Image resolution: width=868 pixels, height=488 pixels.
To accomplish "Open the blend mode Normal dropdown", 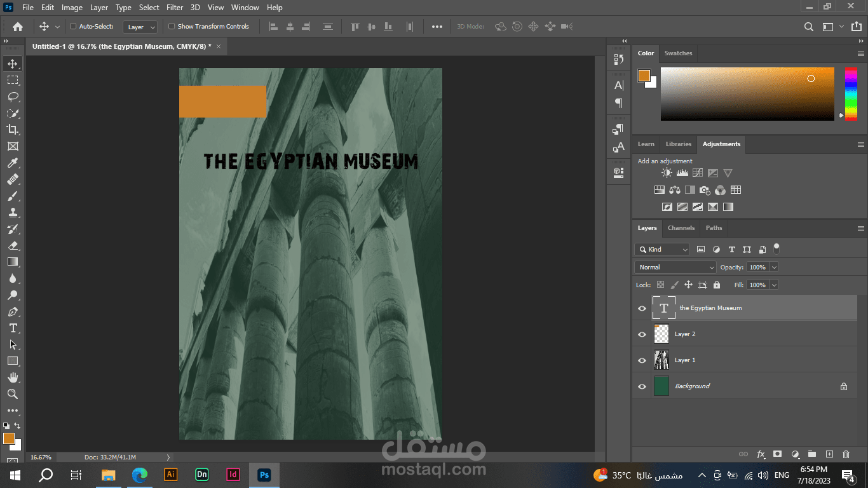I will (675, 268).
